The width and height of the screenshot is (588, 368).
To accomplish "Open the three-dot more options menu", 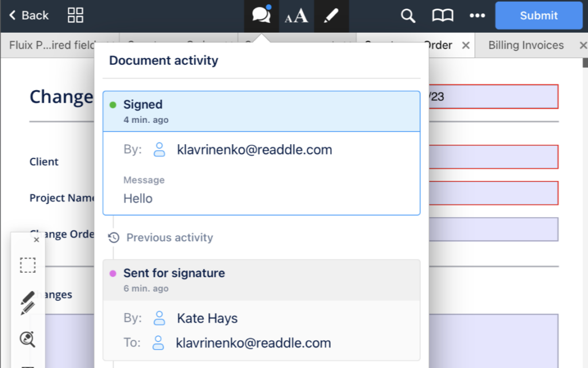I will [x=477, y=16].
